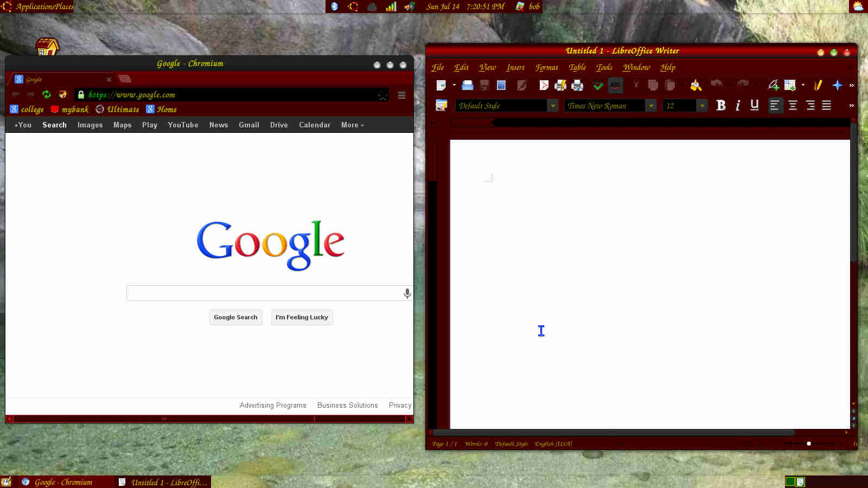Expand the formatting toolbar overflow chevron

(x=852, y=105)
